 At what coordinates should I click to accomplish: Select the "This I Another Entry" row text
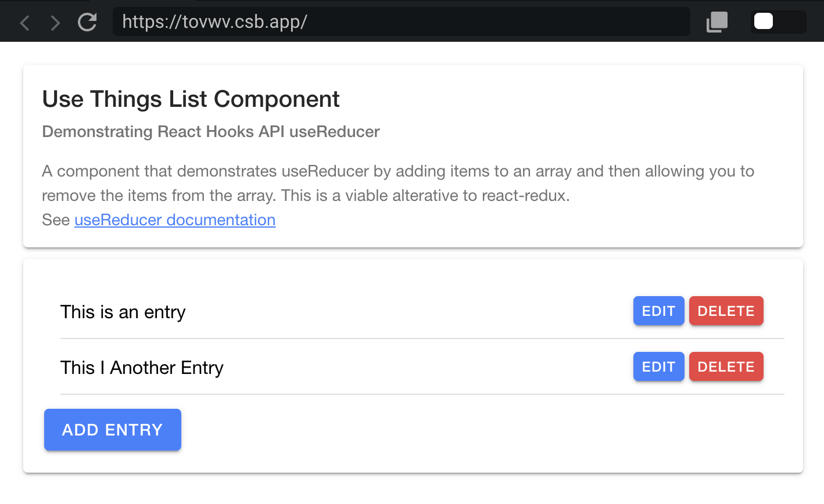[x=142, y=368]
